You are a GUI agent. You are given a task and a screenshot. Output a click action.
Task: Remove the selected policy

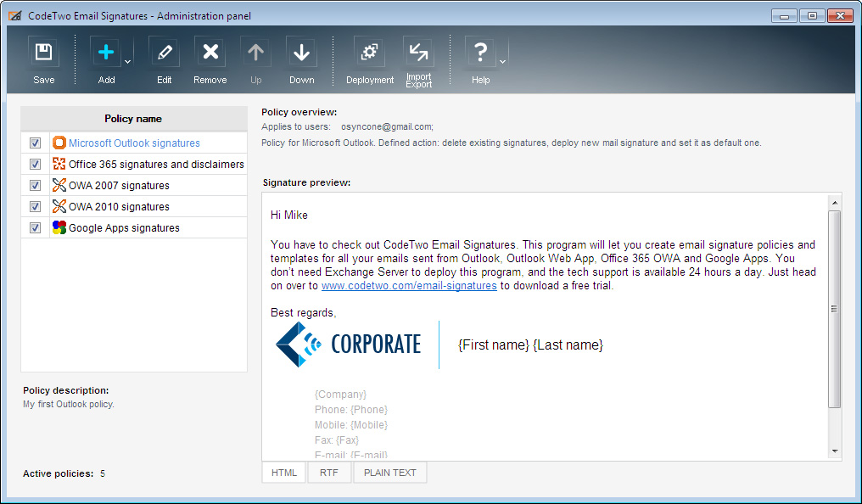click(x=210, y=53)
